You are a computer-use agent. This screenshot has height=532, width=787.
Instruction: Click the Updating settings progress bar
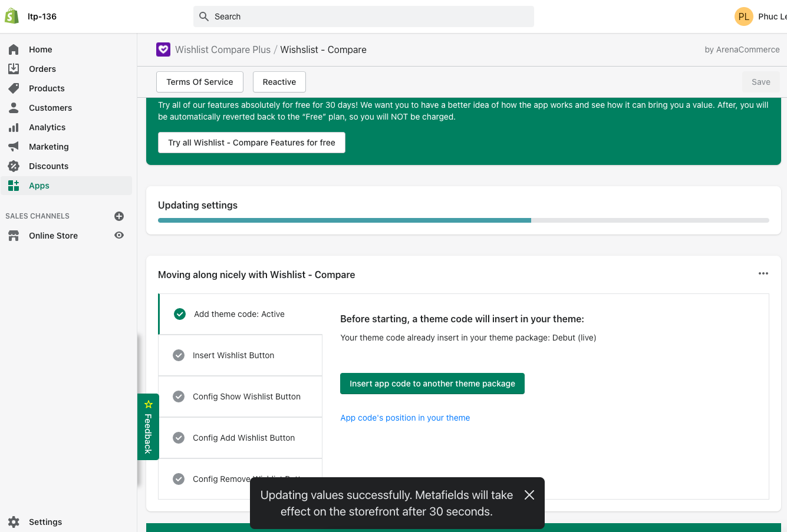click(x=463, y=220)
